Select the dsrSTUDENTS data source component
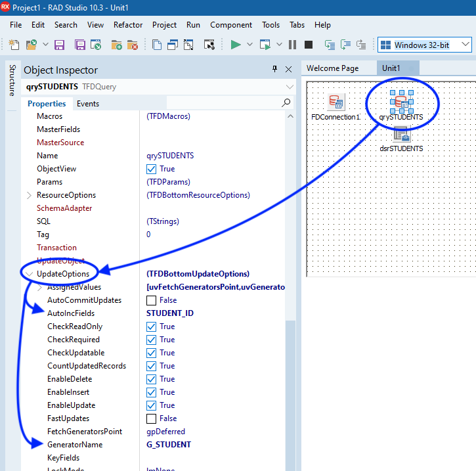Screen dimensions: 476x471 pos(401,134)
